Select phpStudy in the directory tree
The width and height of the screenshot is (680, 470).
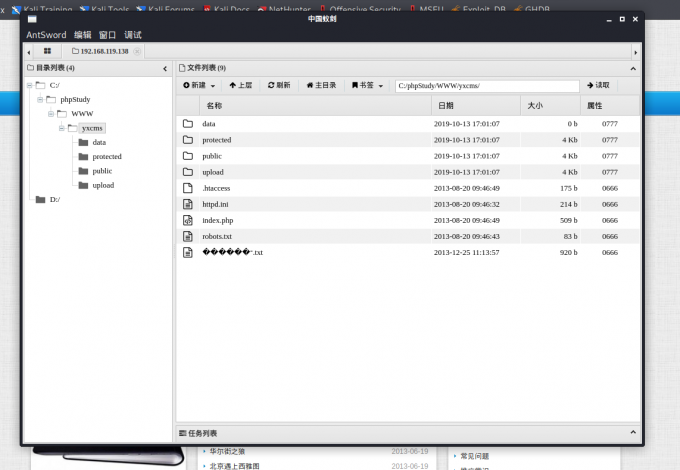coord(75,100)
